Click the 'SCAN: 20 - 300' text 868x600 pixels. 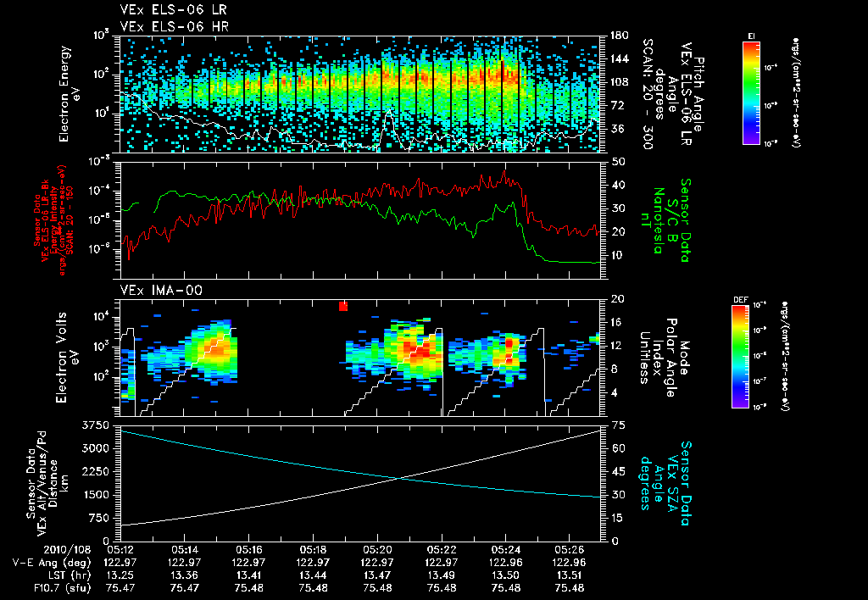pyautogui.click(x=647, y=94)
